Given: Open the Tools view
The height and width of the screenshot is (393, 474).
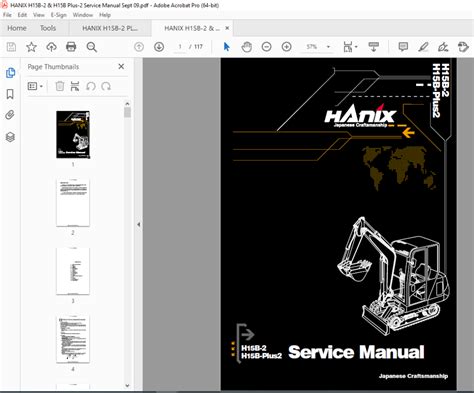Looking at the screenshot, I should point(48,28).
